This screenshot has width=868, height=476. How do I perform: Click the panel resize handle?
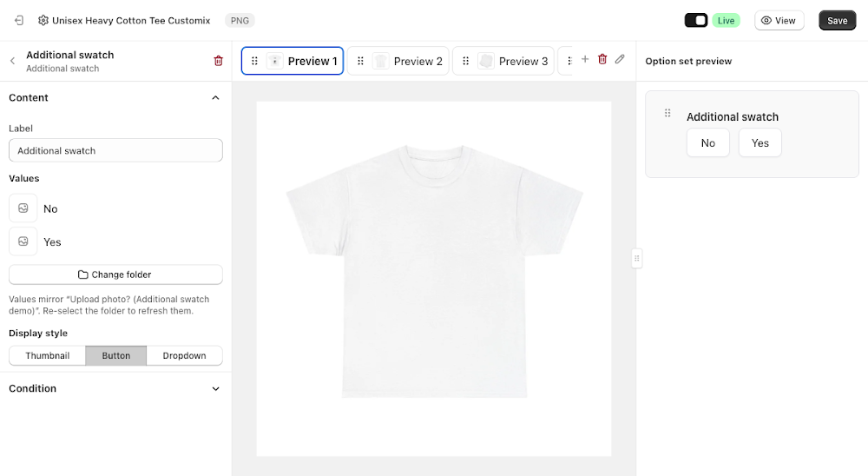pyautogui.click(x=636, y=258)
